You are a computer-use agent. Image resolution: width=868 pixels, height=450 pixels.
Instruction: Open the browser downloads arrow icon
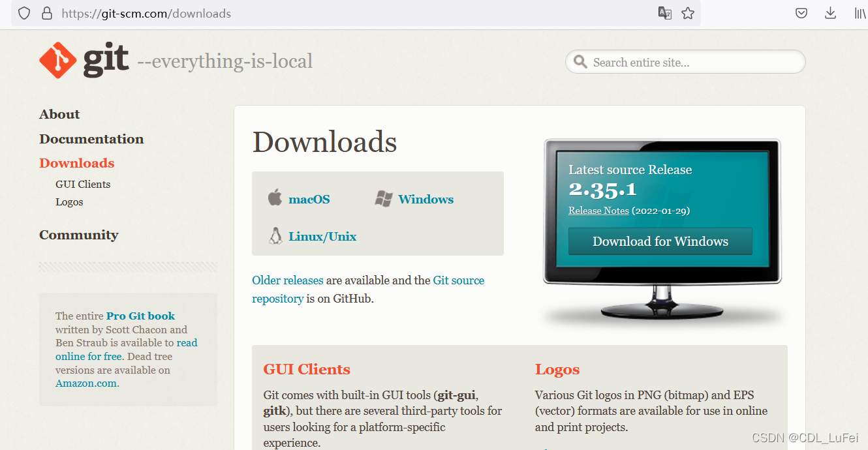coord(830,13)
